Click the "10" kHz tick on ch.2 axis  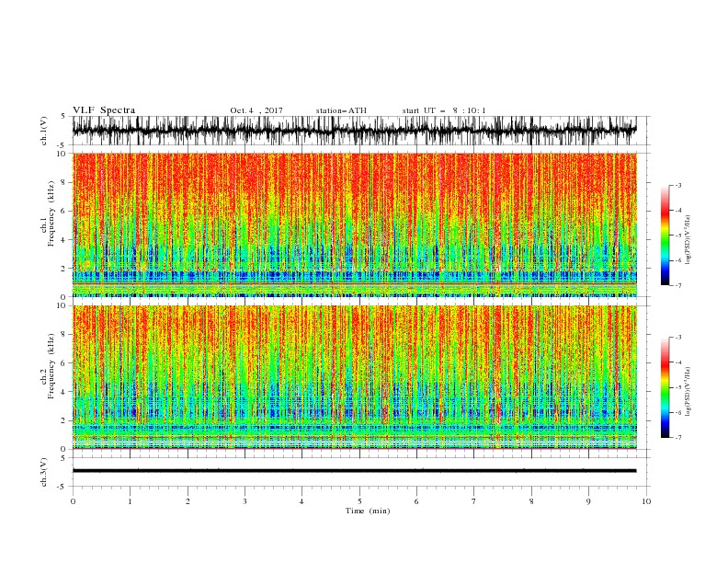(x=63, y=305)
